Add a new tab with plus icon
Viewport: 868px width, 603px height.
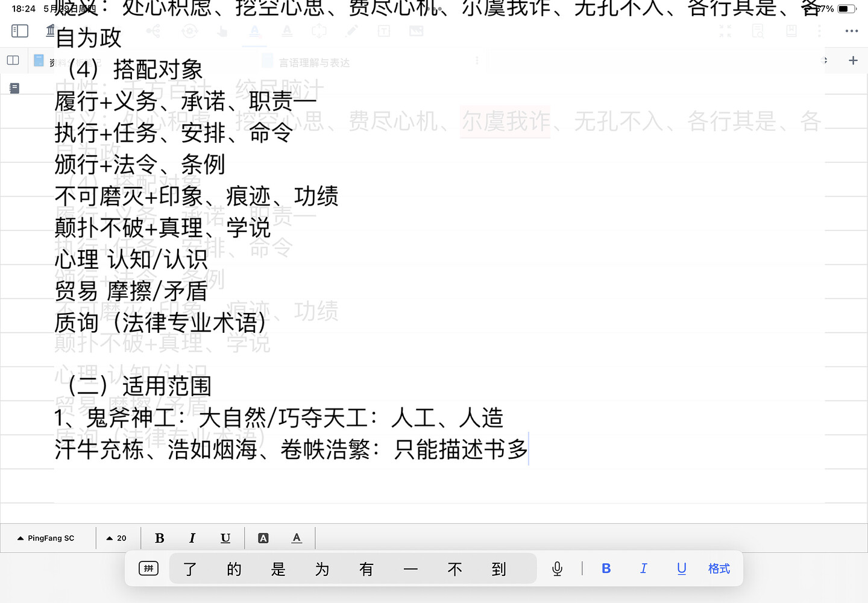coord(853,60)
